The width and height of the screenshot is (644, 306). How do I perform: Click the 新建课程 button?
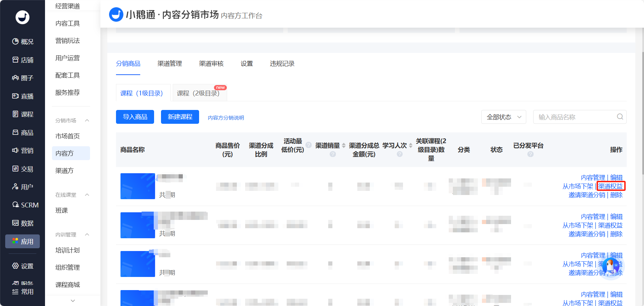[x=180, y=117]
